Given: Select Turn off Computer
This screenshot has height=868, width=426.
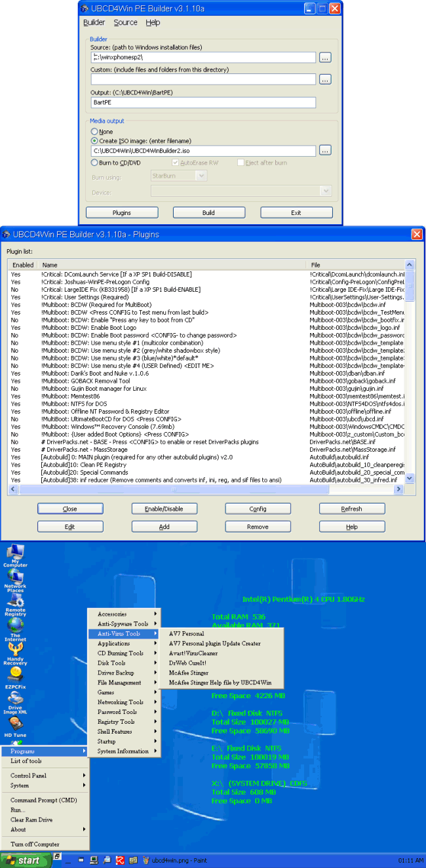Looking at the screenshot, I should pyautogui.click(x=45, y=844).
